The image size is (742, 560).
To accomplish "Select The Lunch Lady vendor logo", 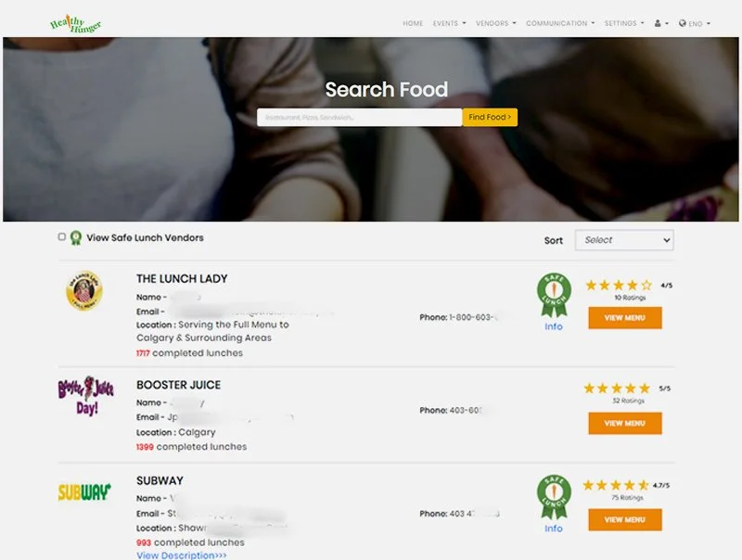I will 85,289.
